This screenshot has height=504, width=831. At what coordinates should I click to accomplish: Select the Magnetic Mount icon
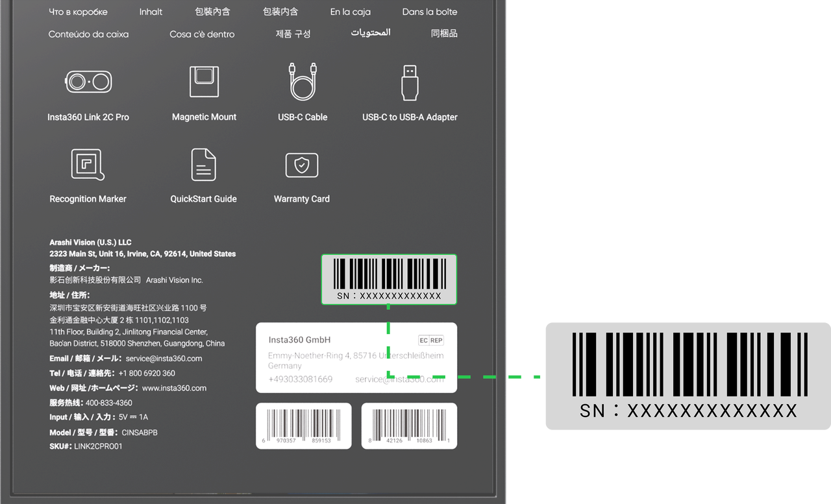204,82
